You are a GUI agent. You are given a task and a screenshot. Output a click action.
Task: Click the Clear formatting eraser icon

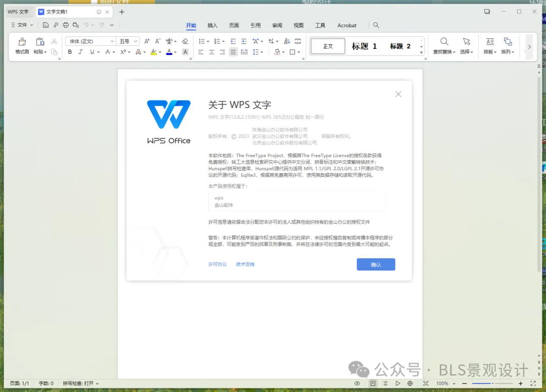[185, 41]
